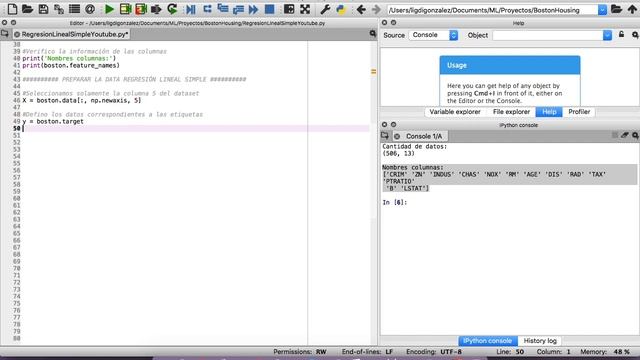Close the RegresionLinealSimpleYoutube.py tab
Screen dimensions: 640x360
coord(17,34)
